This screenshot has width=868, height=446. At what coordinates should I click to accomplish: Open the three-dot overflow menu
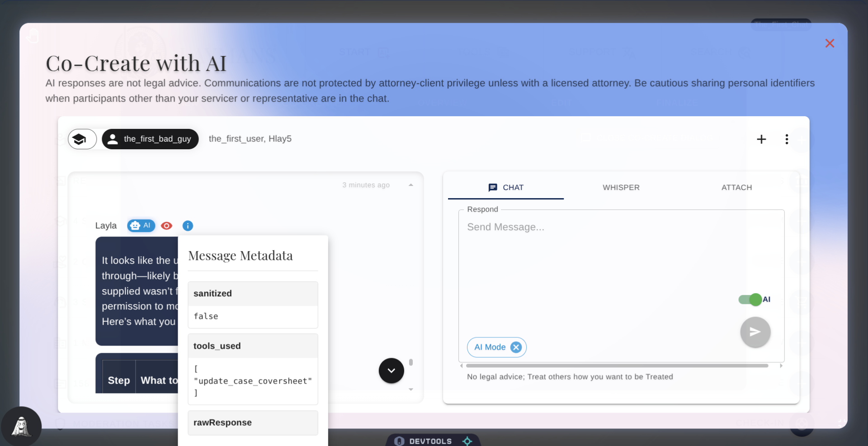[x=787, y=139]
